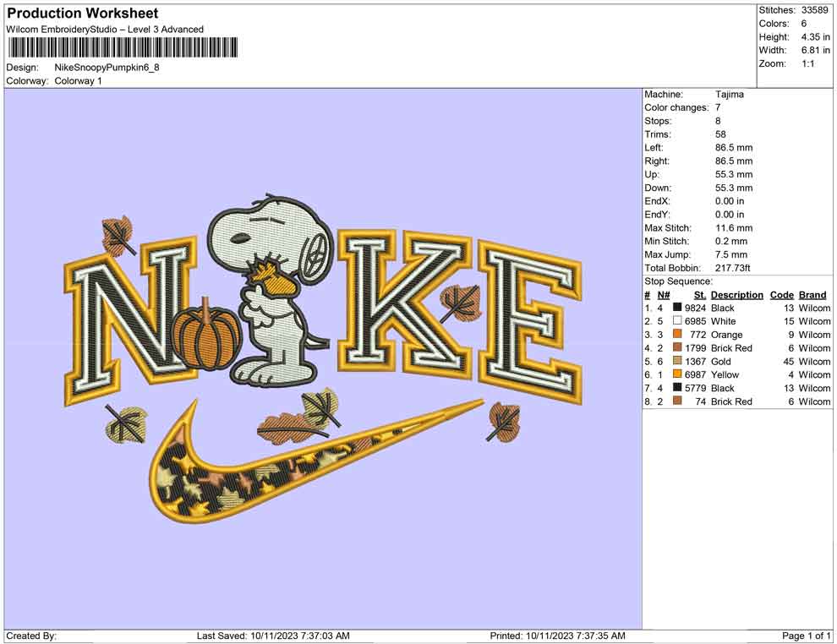
Task: Click the Trims value 58
Action: point(720,134)
